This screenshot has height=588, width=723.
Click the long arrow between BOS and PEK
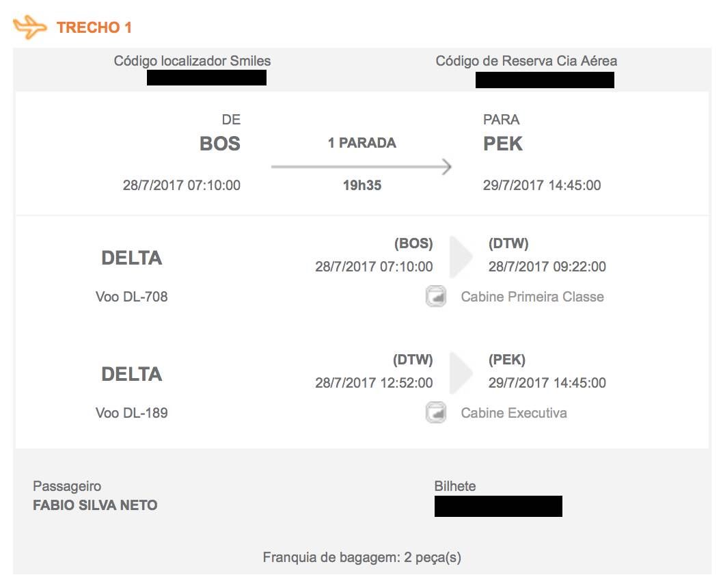coord(361,166)
